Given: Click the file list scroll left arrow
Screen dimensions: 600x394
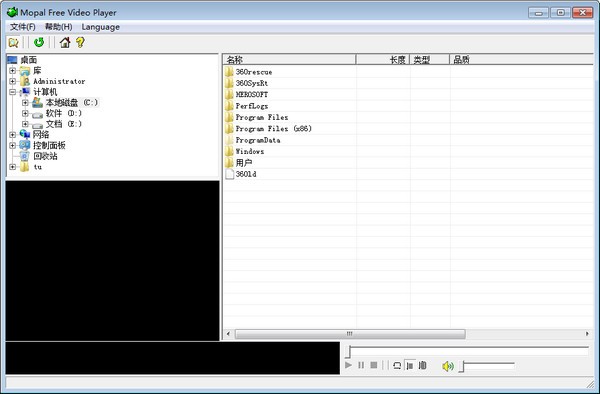Looking at the screenshot, I should click(x=228, y=334).
